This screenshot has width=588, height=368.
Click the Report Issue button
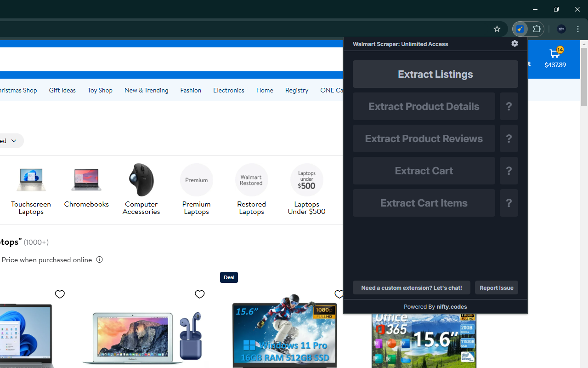click(496, 287)
